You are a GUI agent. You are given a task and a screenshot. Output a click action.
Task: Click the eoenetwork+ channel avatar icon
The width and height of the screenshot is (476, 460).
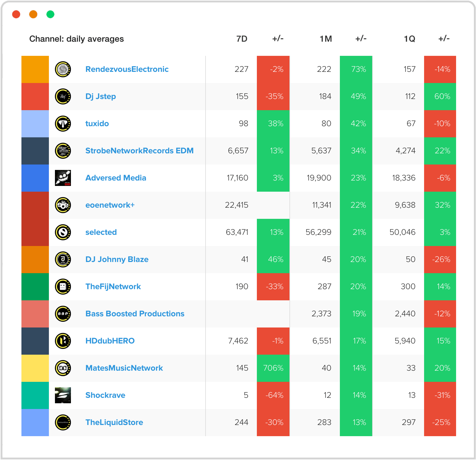click(x=63, y=205)
